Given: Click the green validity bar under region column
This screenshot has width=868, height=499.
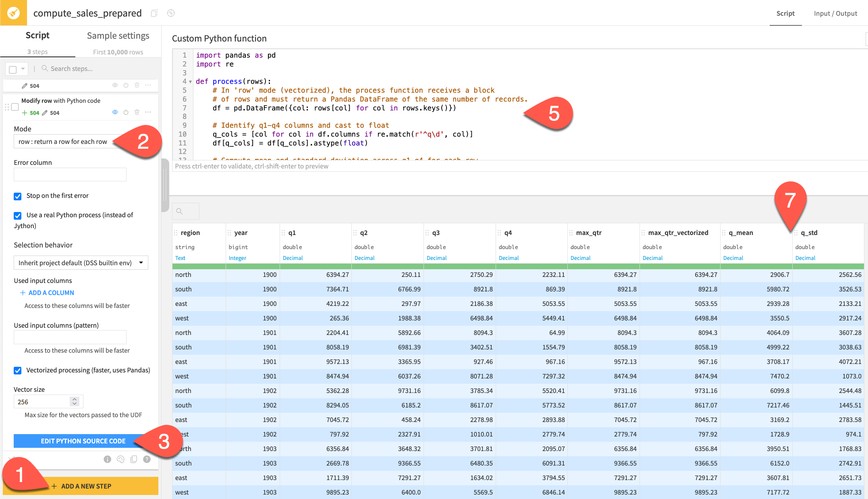Looking at the screenshot, I should pyautogui.click(x=199, y=266).
